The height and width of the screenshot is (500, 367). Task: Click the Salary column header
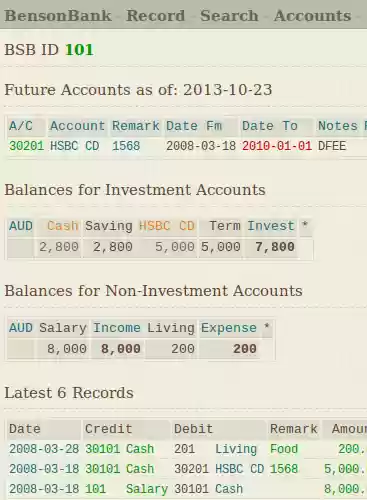(x=63, y=328)
